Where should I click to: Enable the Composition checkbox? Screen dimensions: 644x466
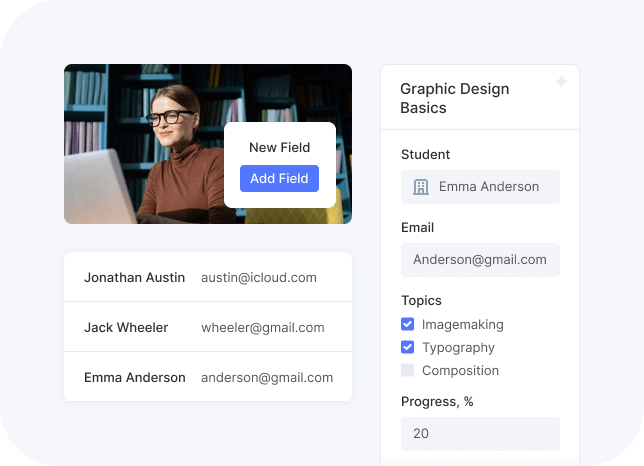pyautogui.click(x=408, y=370)
